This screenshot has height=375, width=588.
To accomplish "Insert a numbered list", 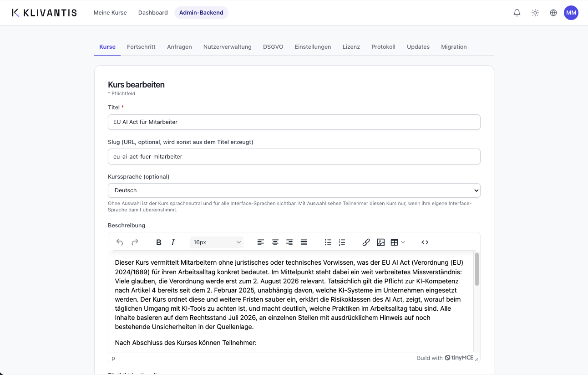I will pos(342,242).
